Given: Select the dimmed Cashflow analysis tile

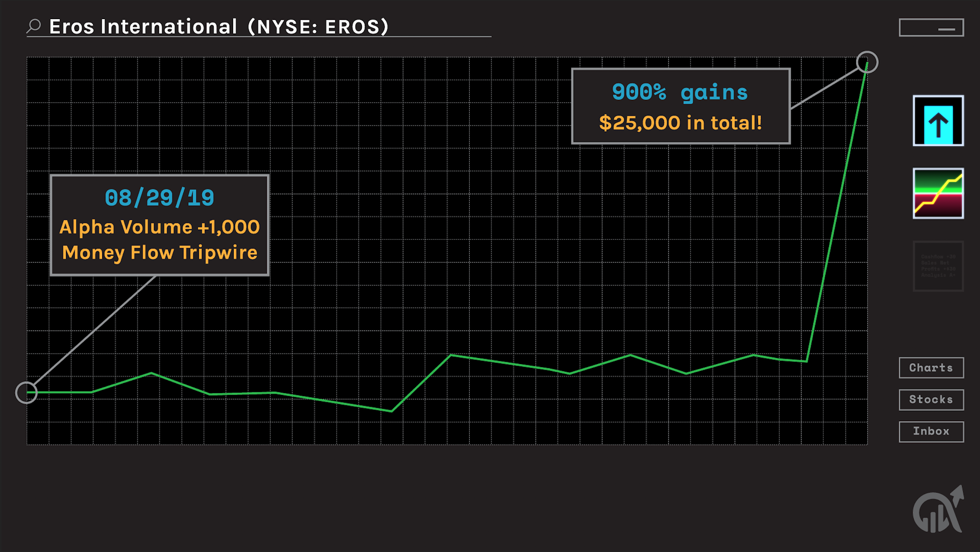Looking at the screenshot, I should pos(938,266).
